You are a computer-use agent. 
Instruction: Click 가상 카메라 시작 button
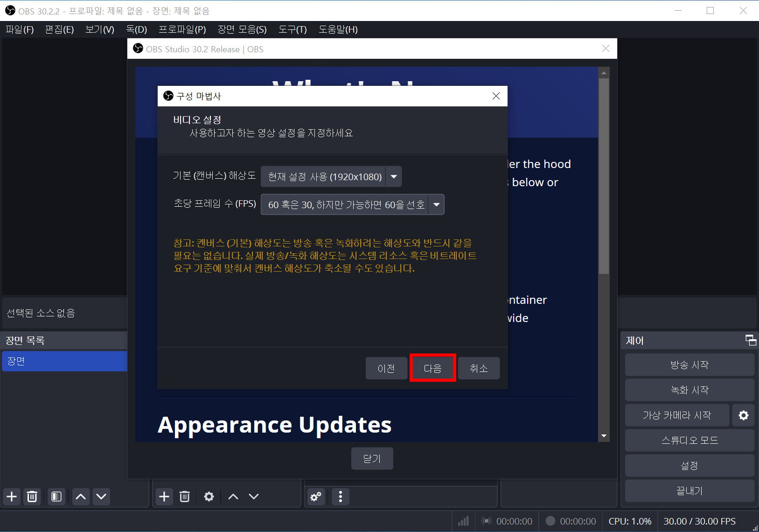[x=677, y=415]
